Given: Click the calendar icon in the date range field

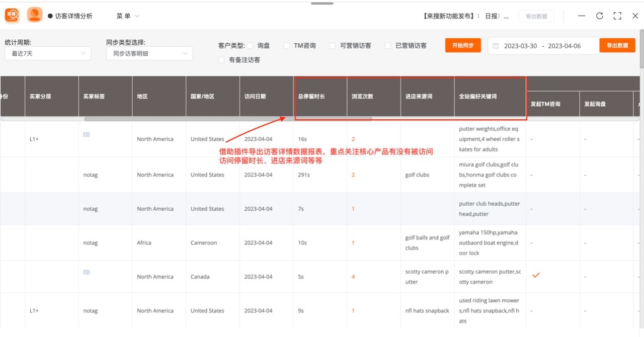Looking at the screenshot, I should click(496, 46).
